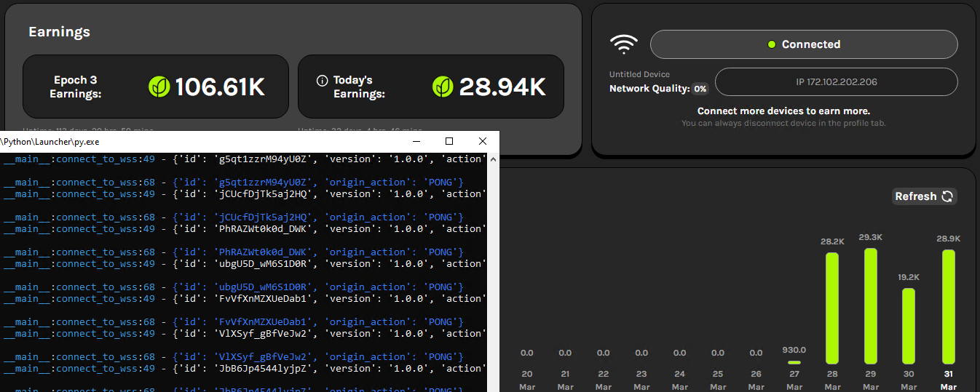This screenshot has width=980, height=392.
Task: Click the 31 Mar bar in chart
Action: 948,307
